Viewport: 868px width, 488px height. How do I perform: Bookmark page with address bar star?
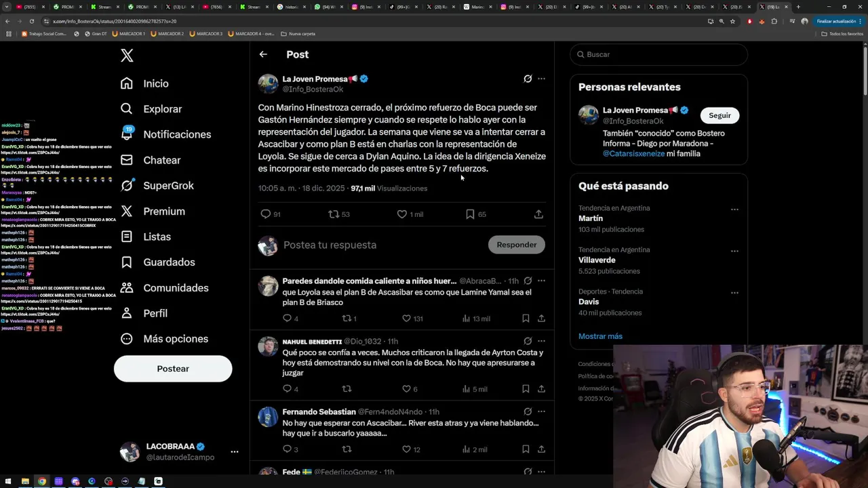tap(732, 21)
